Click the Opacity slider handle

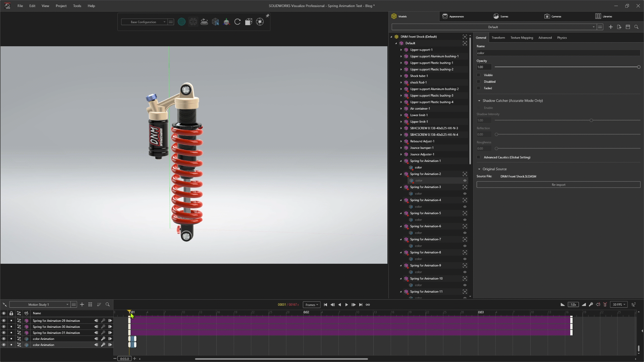639,67
